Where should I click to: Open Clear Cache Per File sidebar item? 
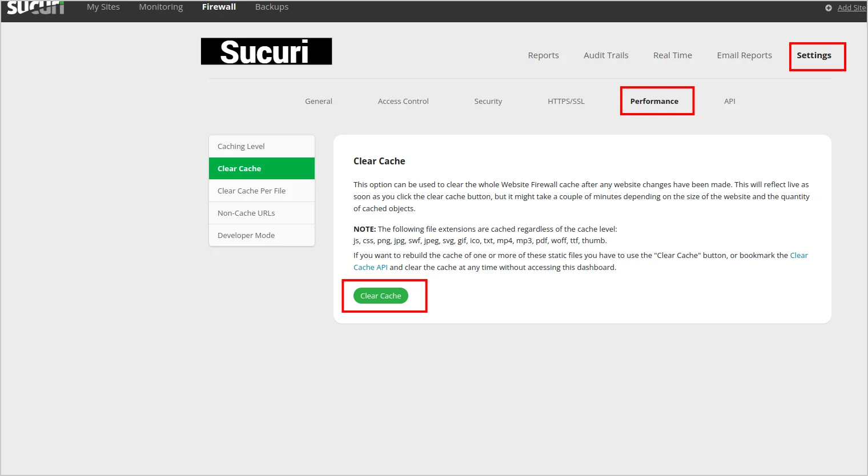(x=262, y=191)
